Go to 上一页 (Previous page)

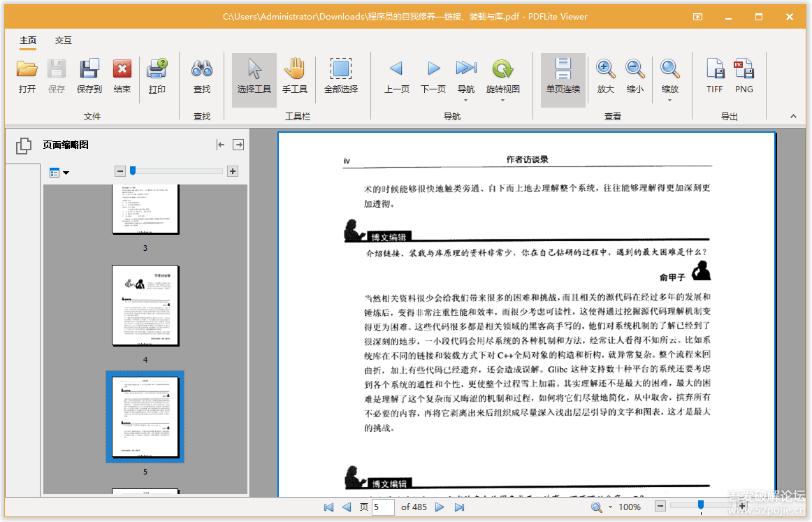click(396, 69)
